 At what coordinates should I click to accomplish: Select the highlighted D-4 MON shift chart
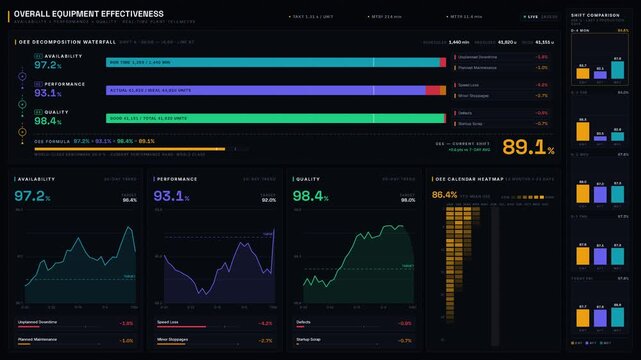coord(600,59)
